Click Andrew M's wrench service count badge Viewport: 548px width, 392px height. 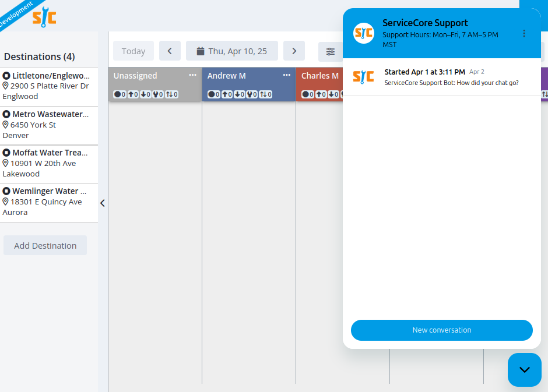coord(252,94)
